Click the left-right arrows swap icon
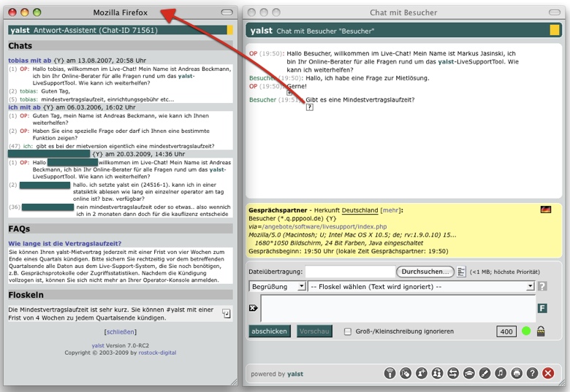 [453, 373]
